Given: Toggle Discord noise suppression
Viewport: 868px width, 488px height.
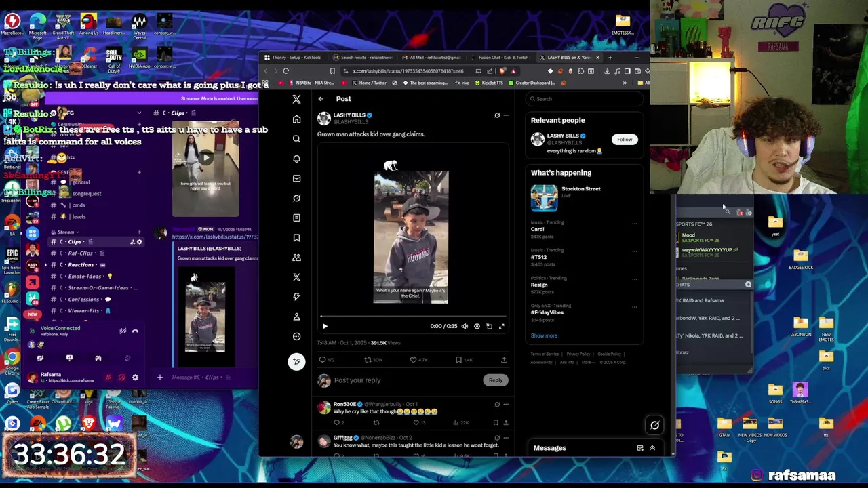Looking at the screenshot, I should point(122,331).
